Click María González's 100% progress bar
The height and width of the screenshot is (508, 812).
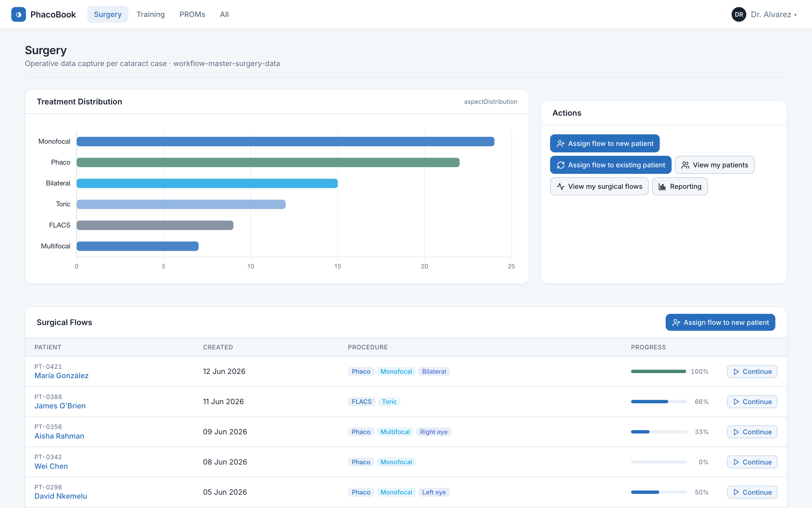[659, 372]
